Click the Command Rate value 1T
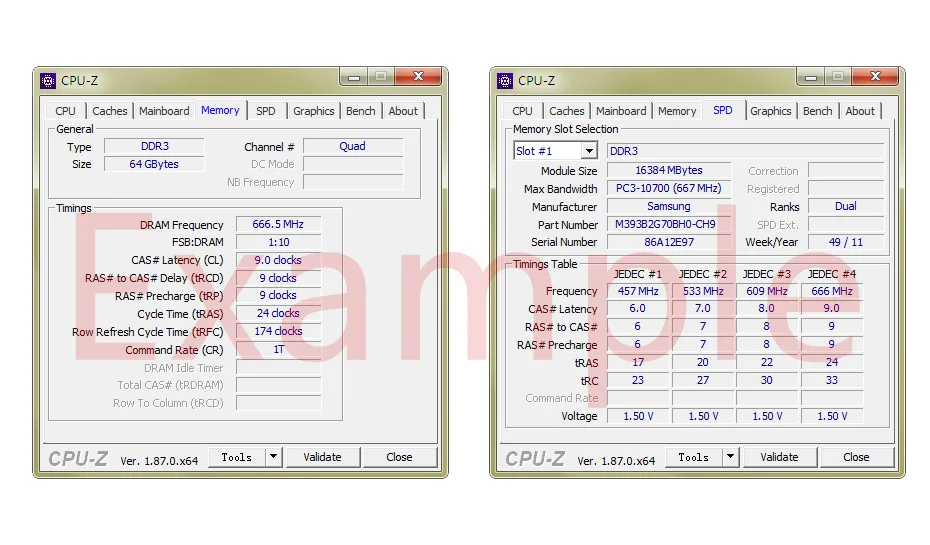 point(278,349)
